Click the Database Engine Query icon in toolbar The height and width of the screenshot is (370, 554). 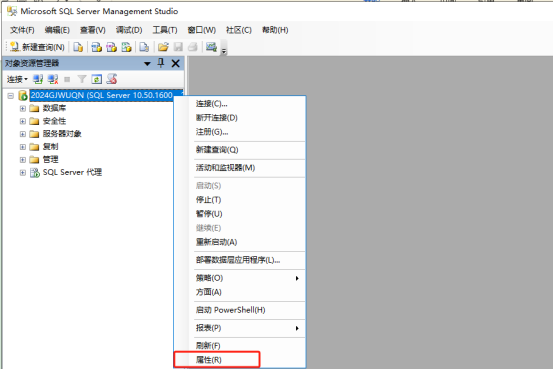pos(78,47)
